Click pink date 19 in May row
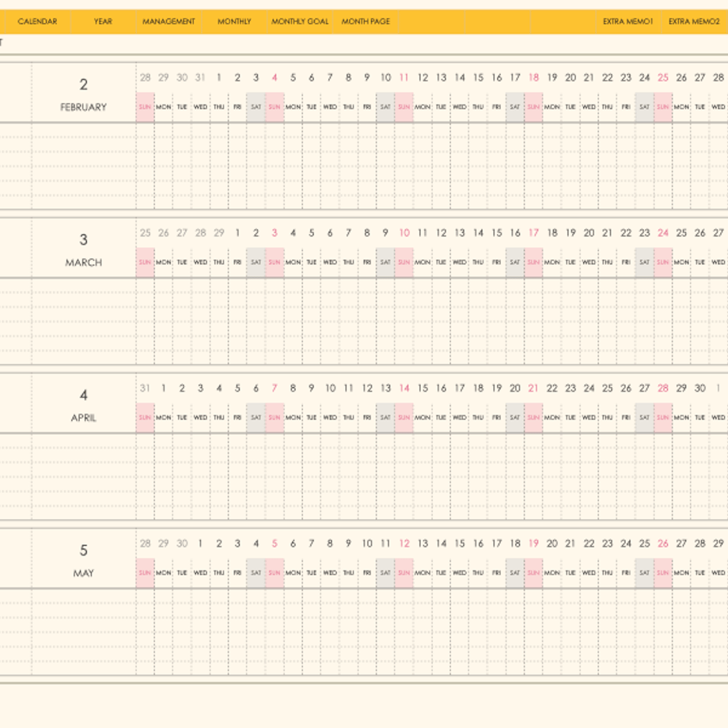 pos(533,544)
